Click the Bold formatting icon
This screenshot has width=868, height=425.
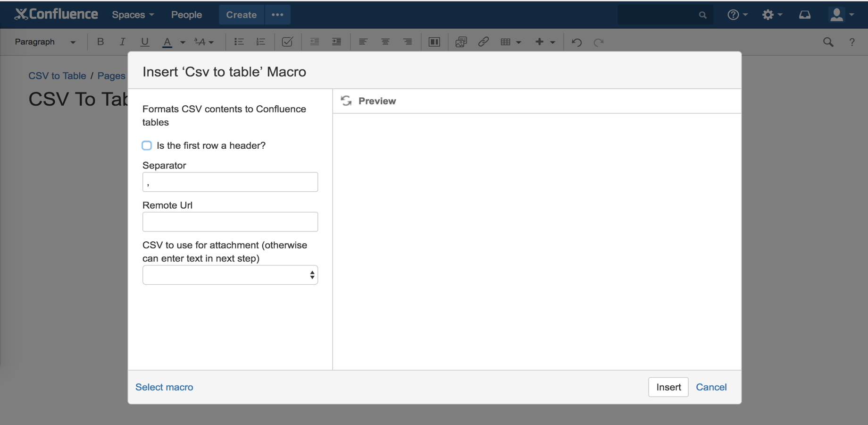(100, 42)
